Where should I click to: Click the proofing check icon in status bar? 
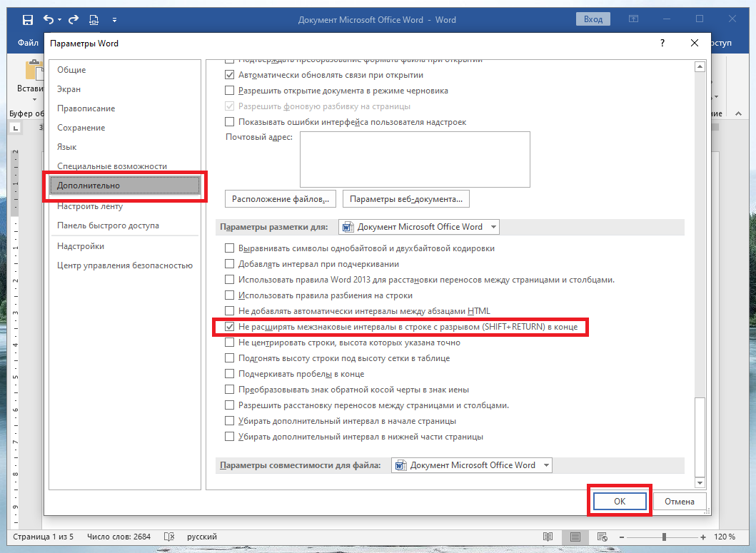pos(169,537)
